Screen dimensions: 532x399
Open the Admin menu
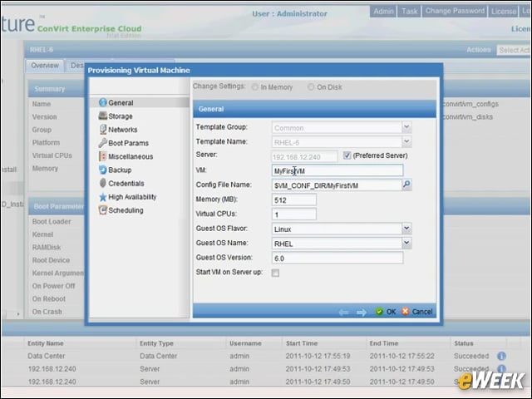(384, 11)
